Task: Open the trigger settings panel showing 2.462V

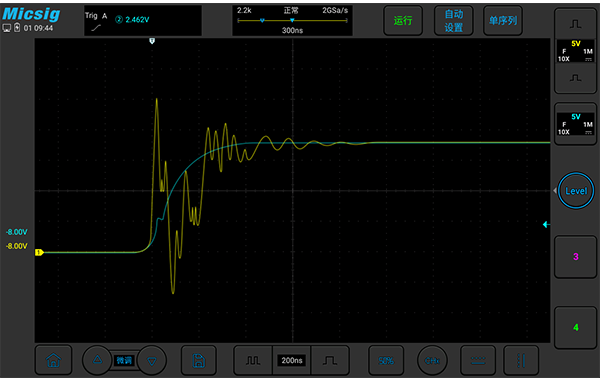Action: [x=143, y=21]
